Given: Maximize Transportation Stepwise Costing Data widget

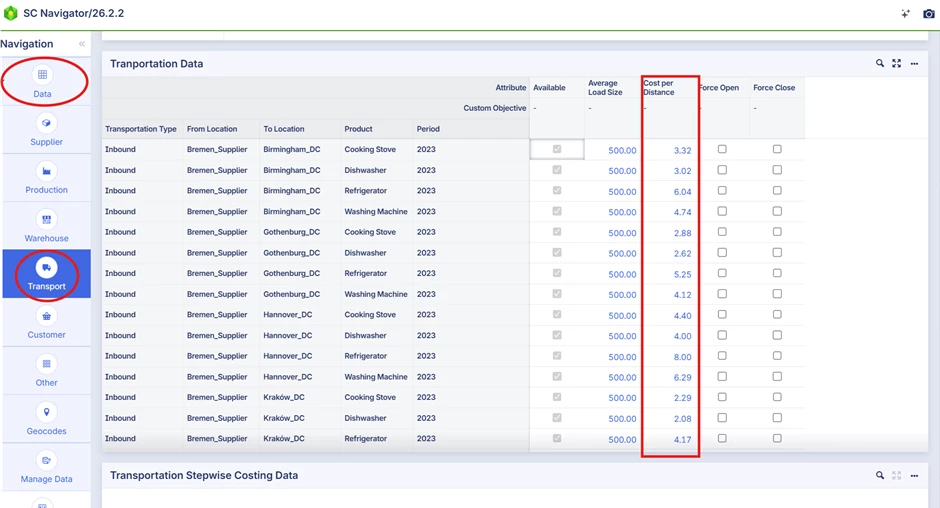Looking at the screenshot, I should point(896,475).
